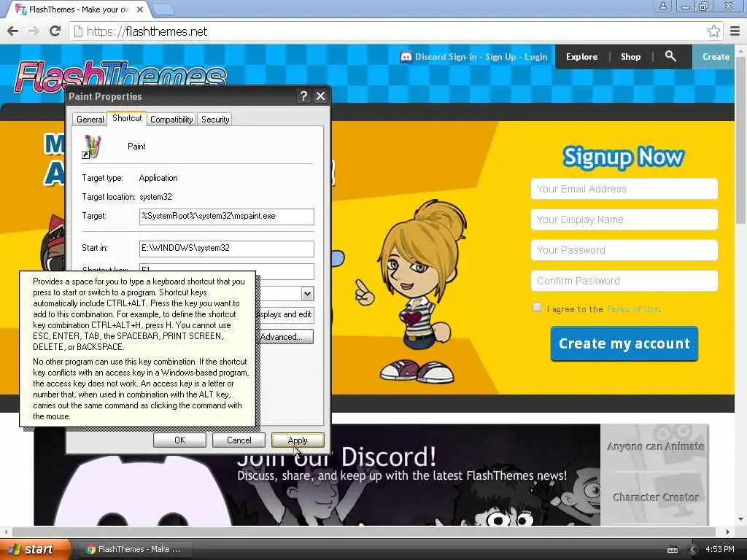Click Cancel in Paint Properties
Screen dimensions: 747x560
coord(239,440)
